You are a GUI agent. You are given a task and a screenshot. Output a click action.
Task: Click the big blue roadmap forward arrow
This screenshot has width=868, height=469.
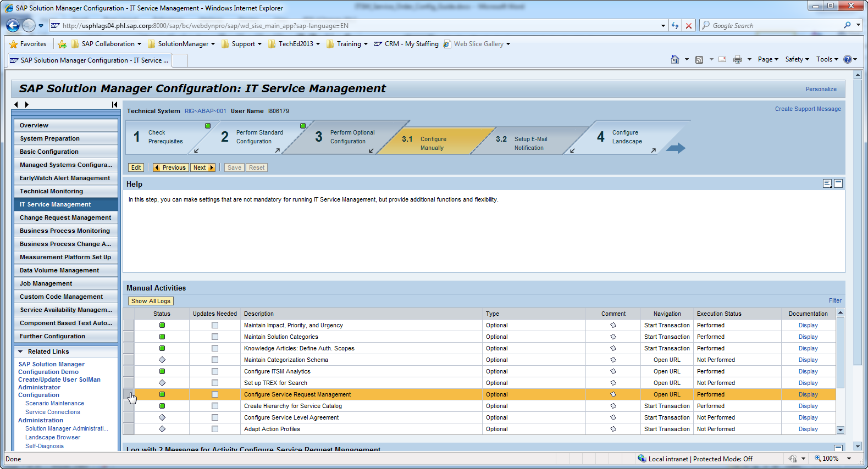point(676,148)
